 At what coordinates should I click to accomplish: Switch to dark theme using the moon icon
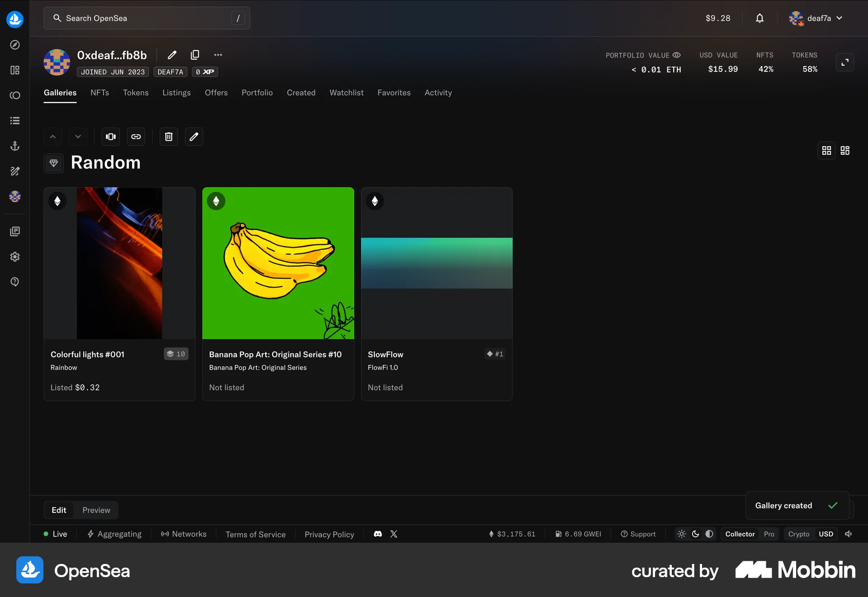(695, 534)
